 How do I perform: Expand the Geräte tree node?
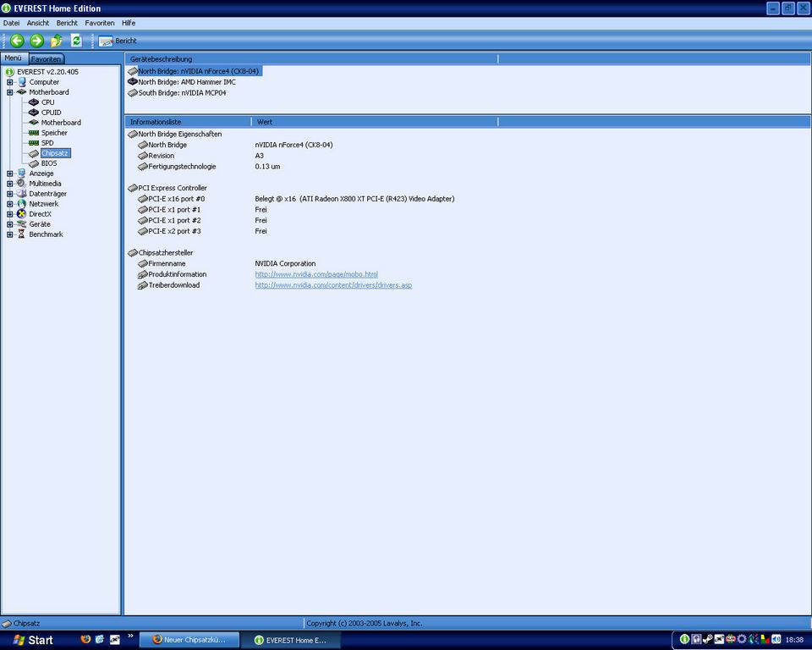coord(10,224)
